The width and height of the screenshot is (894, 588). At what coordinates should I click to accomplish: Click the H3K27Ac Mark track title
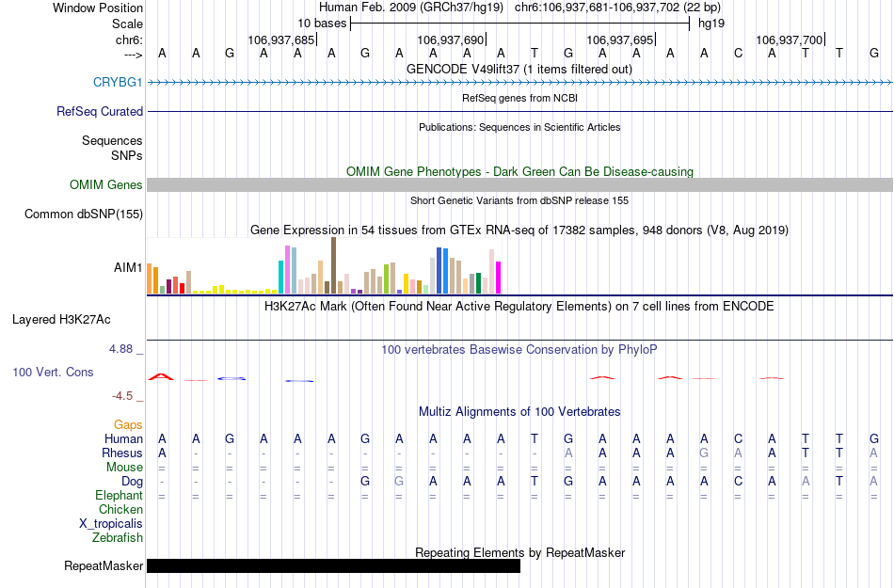519,307
